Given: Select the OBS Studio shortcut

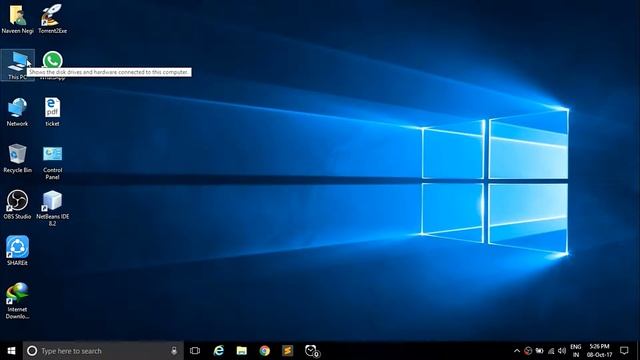Looking at the screenshot, I should point(17,205).
